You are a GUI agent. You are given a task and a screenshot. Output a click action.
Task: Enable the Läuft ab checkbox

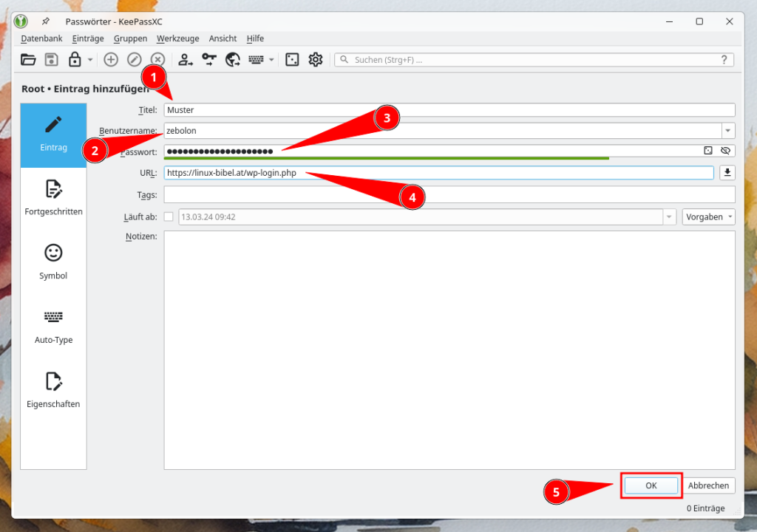pyautogui.click(x=169, y=216)
